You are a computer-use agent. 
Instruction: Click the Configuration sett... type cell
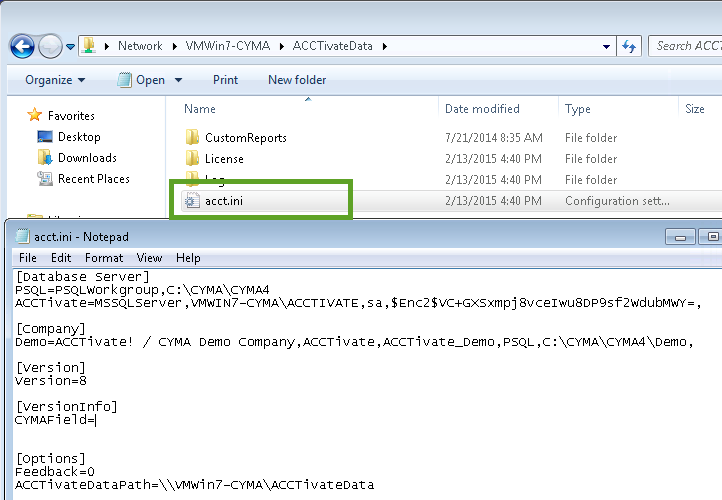click(x=617, y=201)
